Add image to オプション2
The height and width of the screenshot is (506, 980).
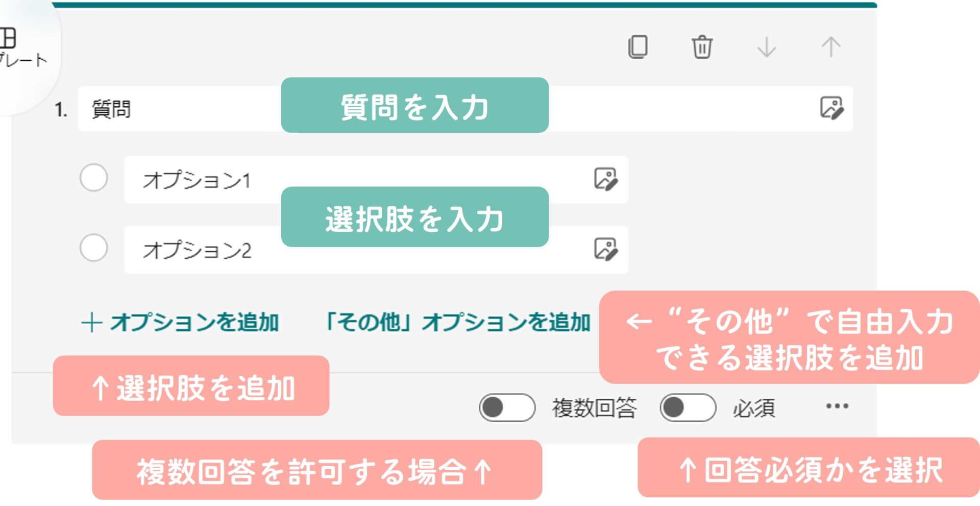[x=606, y=250]
